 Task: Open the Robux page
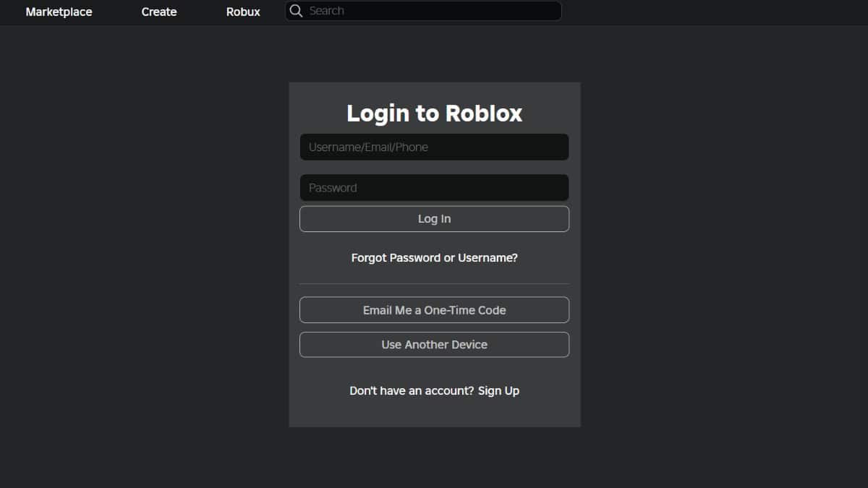coord(242,12)
